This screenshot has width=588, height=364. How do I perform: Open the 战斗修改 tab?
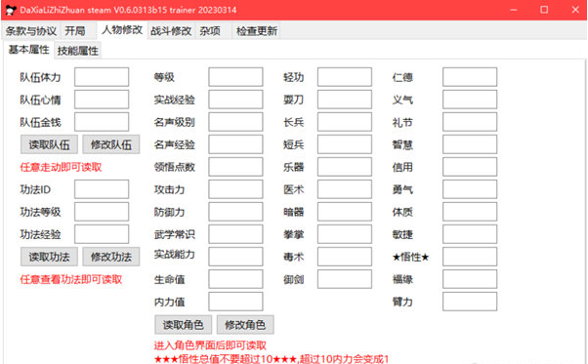coord(171,30)
